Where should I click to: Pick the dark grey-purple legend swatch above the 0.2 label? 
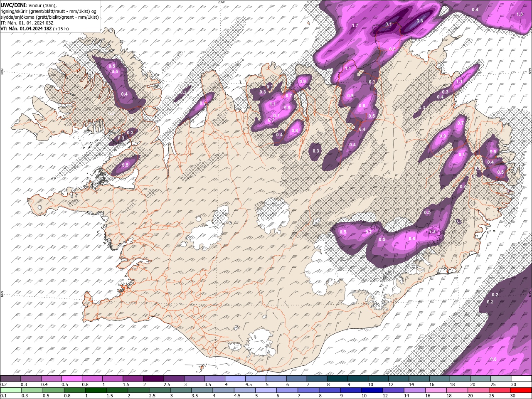[x=10, y=379]
